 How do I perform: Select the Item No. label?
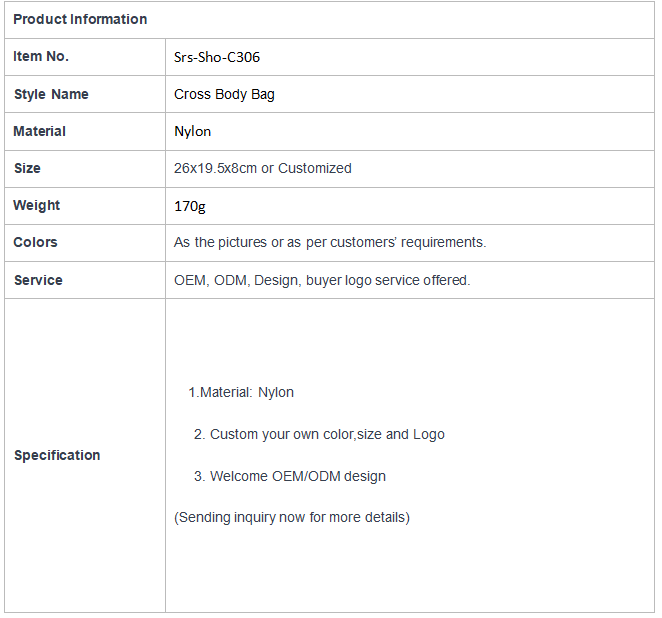[41, 56]
